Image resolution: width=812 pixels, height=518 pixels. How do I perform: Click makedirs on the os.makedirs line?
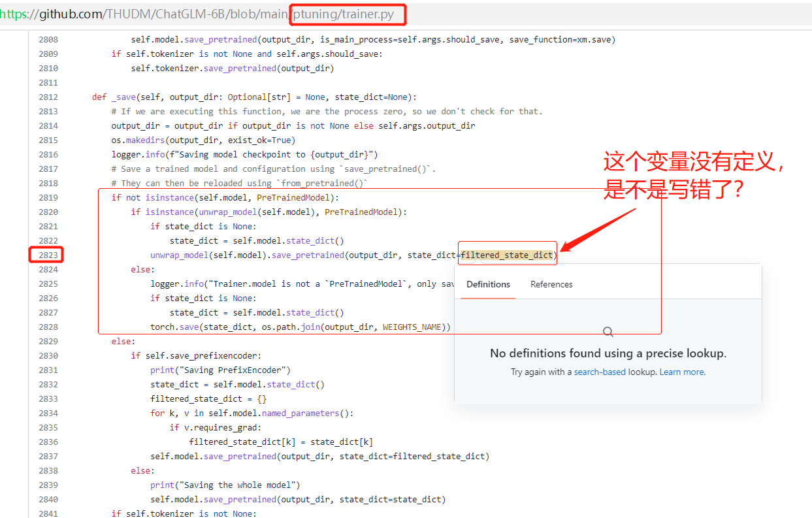click(145, 140)
